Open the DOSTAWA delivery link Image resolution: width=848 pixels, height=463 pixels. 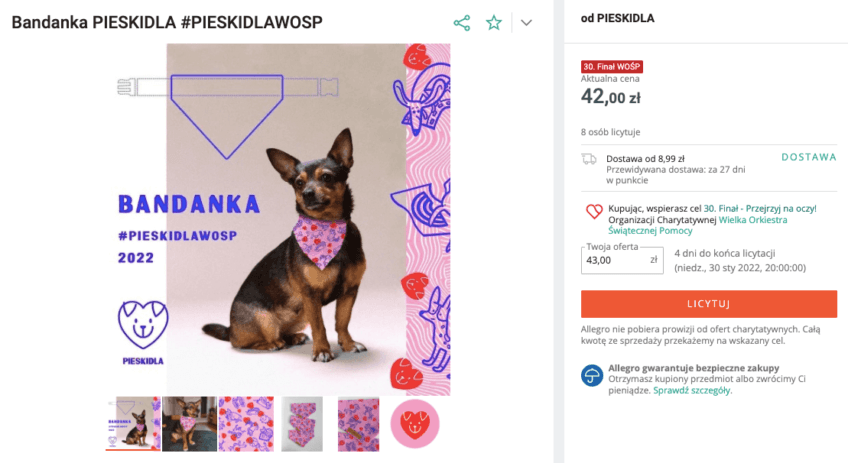click(x=808, y=157)
